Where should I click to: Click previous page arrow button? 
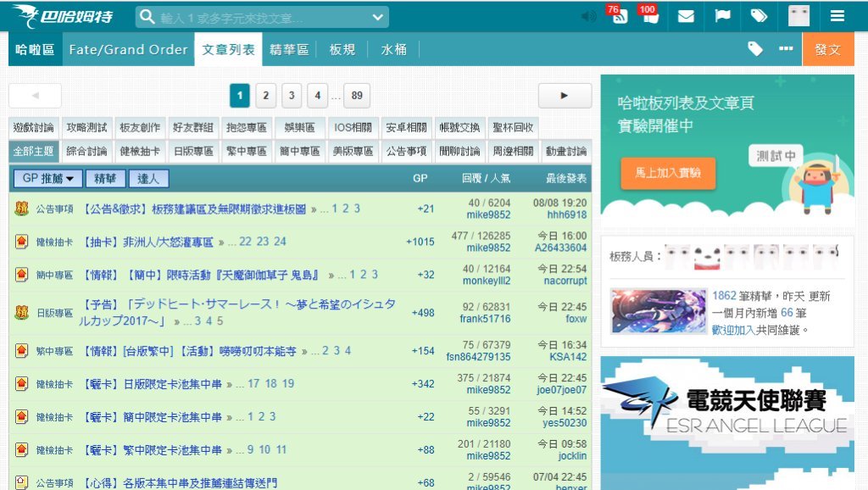click(x=35, y=96)
